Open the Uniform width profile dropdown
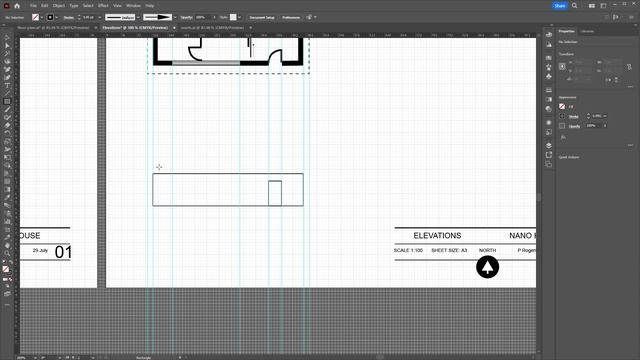Viewport: 640px width, 360px height. (x=138, y=18)
